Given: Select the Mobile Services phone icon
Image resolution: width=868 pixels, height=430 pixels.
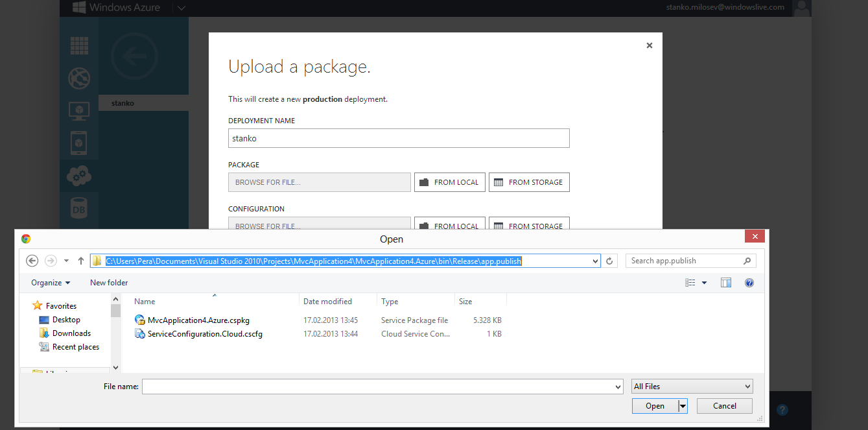Looking at the screenshot, I should pos(79,143).
